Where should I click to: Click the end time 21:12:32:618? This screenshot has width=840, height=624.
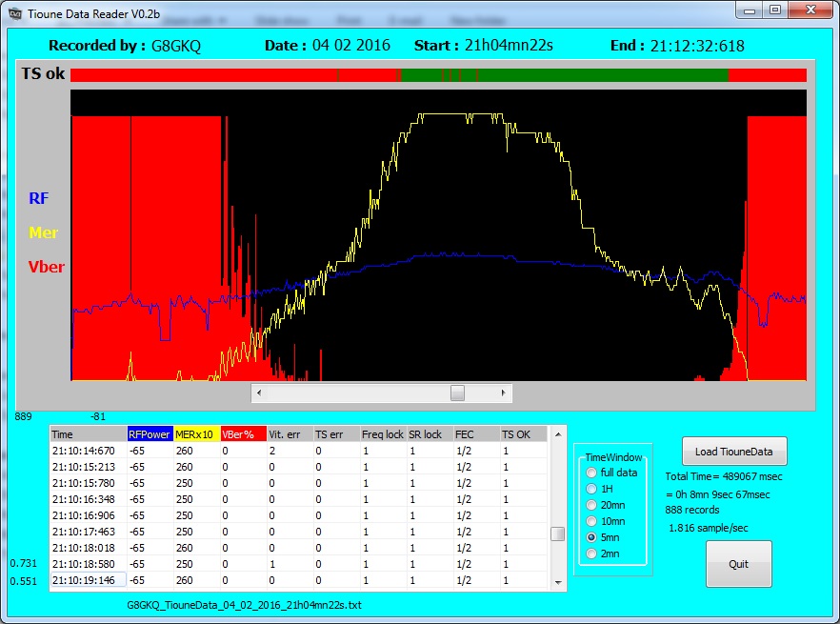click(697, 46)
